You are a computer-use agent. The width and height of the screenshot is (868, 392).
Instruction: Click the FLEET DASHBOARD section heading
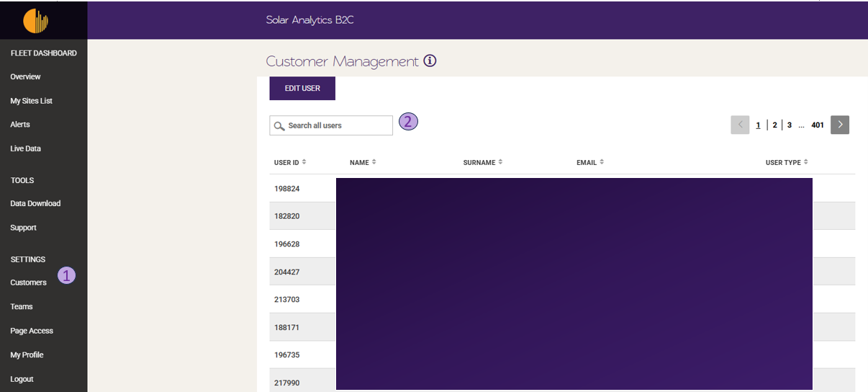pos(43,53)
